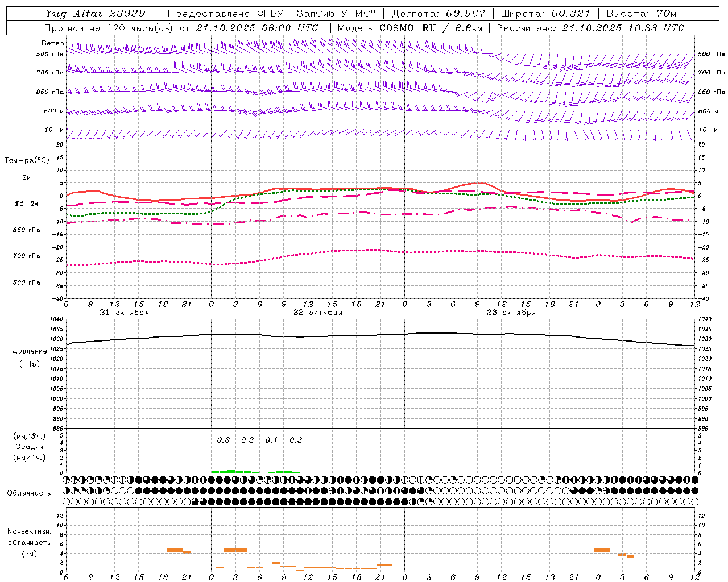This screenshot has height=582, width=728.
Task: Click the 'Td 2м' dew point legend label
Action: click(26, 203)
